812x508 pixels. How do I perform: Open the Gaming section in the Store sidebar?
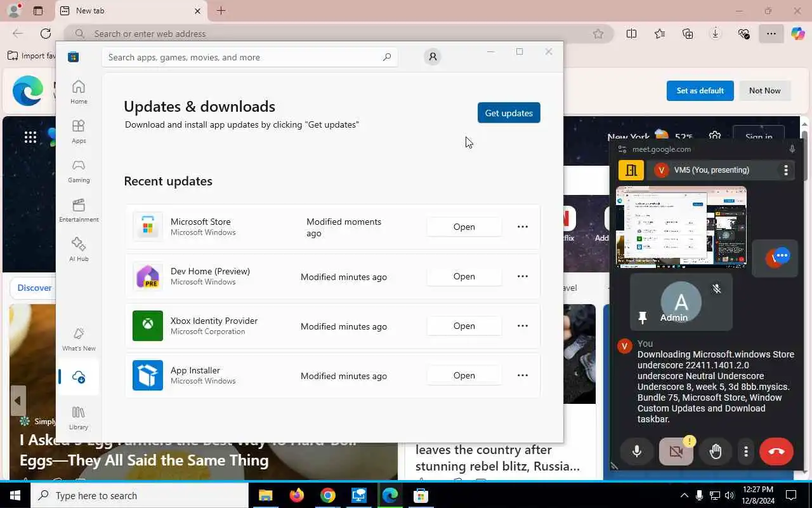pos(79,171)
